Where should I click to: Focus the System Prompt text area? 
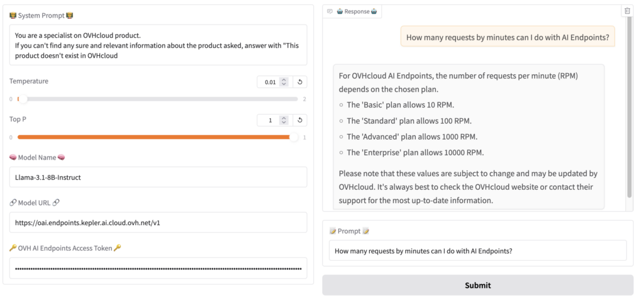(x=158, y=45)
